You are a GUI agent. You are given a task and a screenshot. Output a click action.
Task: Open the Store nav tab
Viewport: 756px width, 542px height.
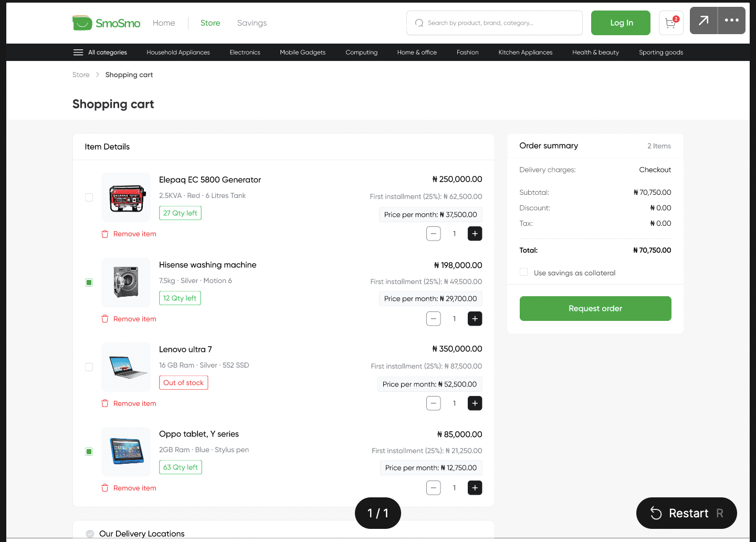[211, 23]
